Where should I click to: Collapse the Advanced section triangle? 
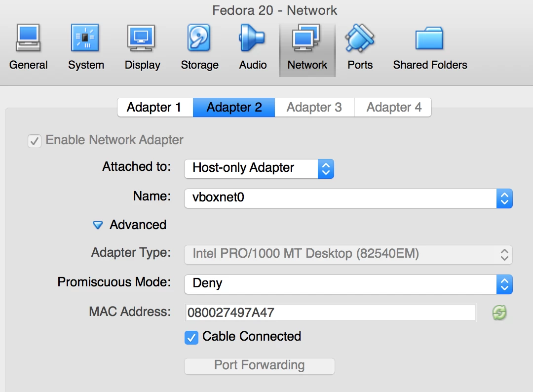tap(98, 225)
